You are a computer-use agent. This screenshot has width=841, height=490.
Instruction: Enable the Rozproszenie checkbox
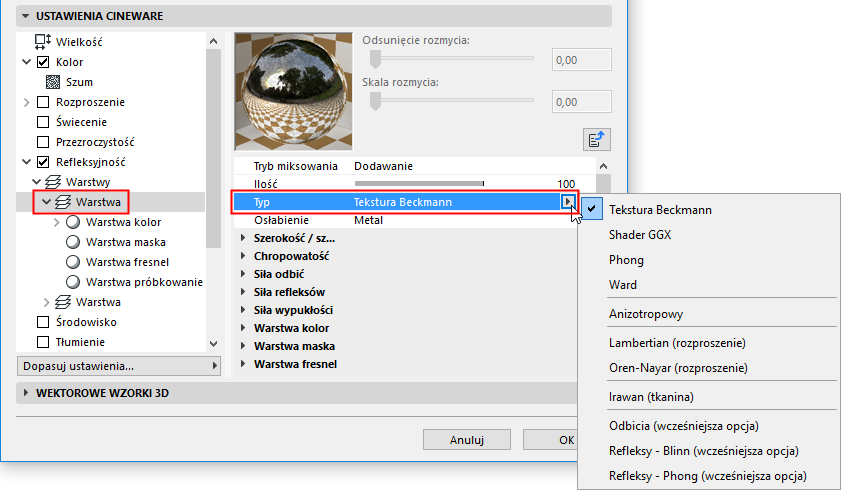[43, 102]
